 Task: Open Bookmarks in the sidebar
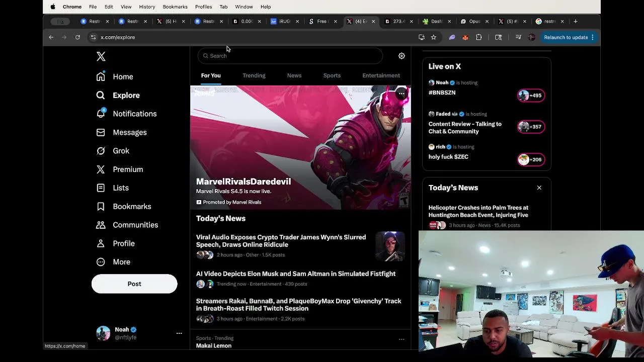point(124,206)
